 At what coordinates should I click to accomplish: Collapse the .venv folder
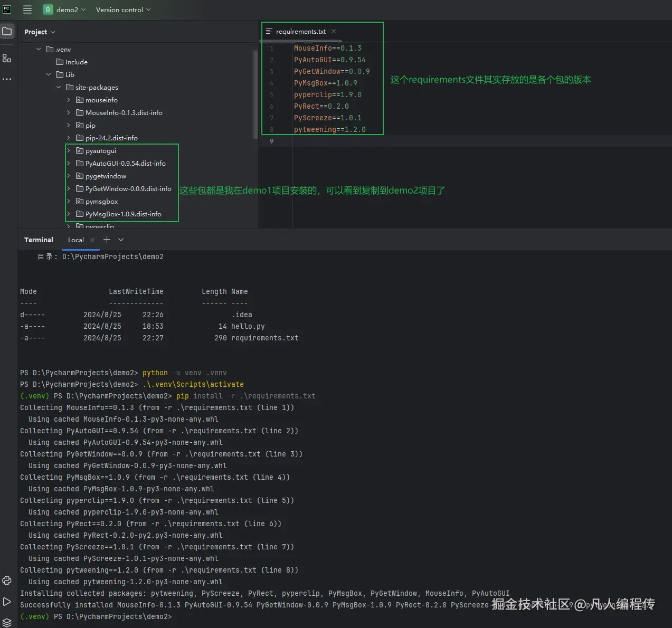click(x=39, y=49)
